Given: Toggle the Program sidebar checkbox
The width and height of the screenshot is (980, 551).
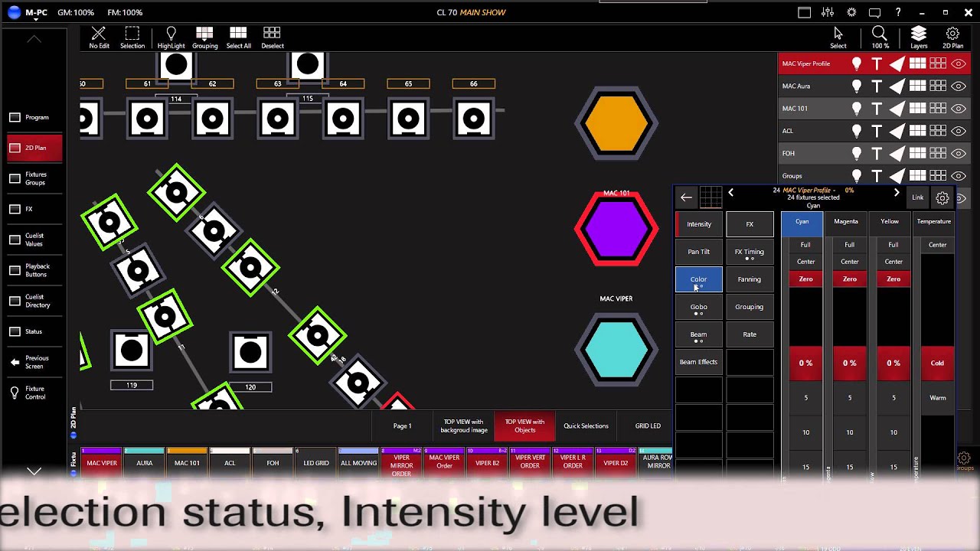Looking at the screenshot, I should 15,117.
